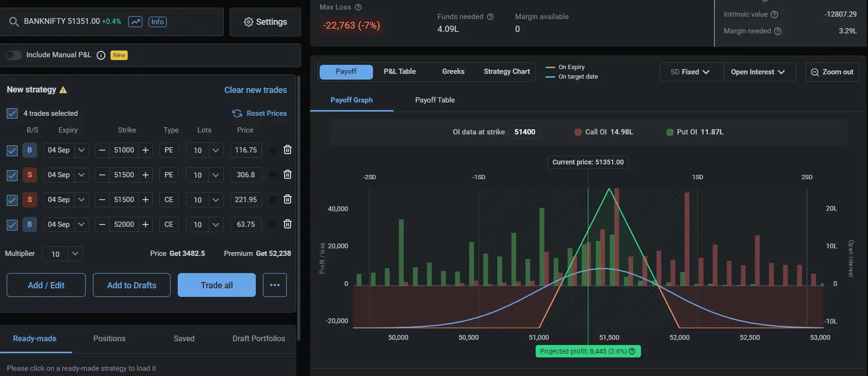
Task: Decrease strike with minus on 52000 row
Action: click(102, 224)
